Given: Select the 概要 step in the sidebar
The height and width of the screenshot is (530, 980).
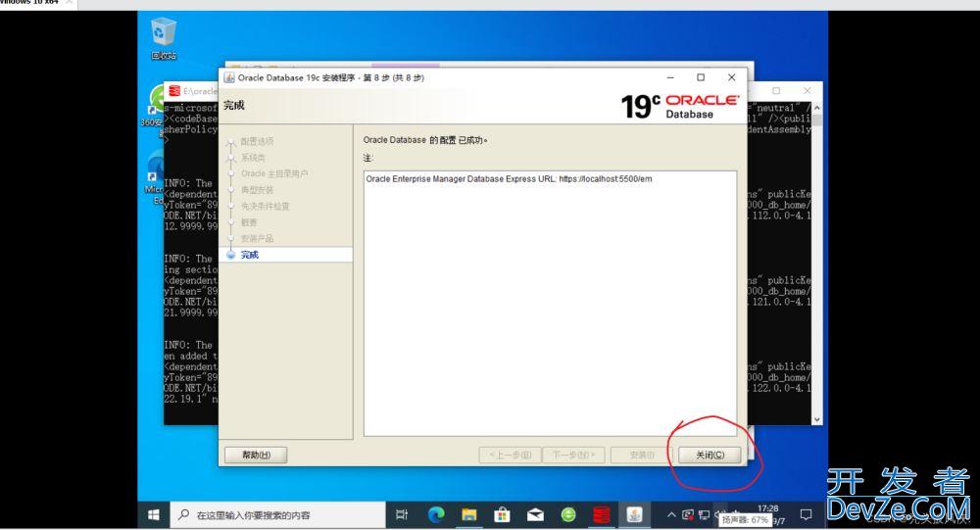Looking at the screenshot, I should coord(249,222).
